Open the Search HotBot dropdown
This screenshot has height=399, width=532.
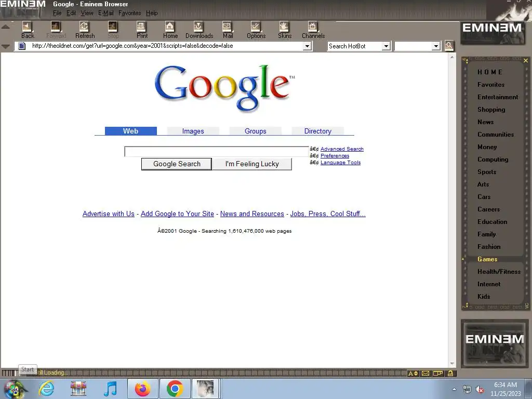(386, 46)
